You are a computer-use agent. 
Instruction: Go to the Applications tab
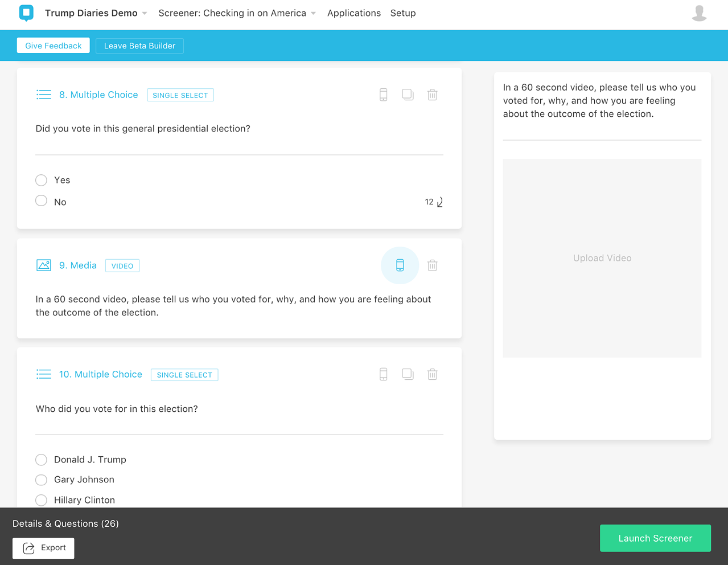pyautogui.click(x=354, y=13)
